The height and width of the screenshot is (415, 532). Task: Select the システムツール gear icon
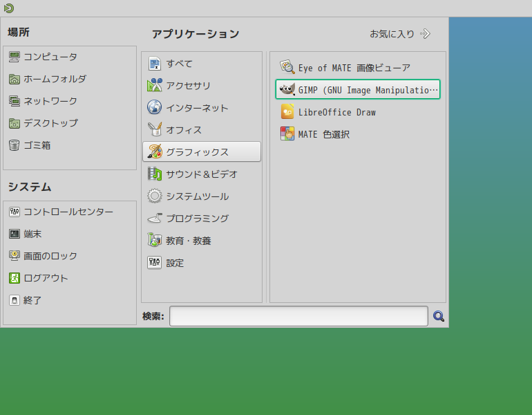coord(154,196)
